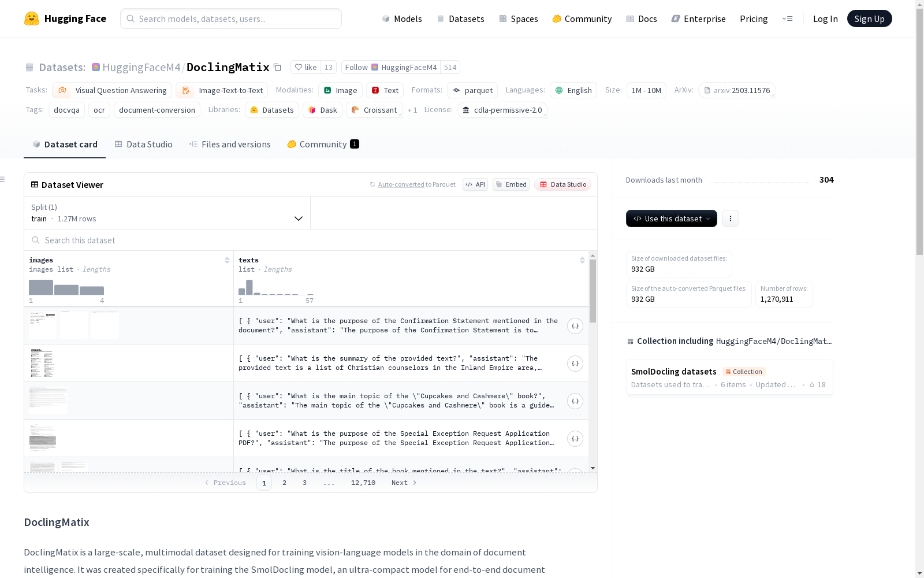This screenshot has width=924, height=578.
Task: Open Models in the top navigation
Action: [x=402, y=18]
